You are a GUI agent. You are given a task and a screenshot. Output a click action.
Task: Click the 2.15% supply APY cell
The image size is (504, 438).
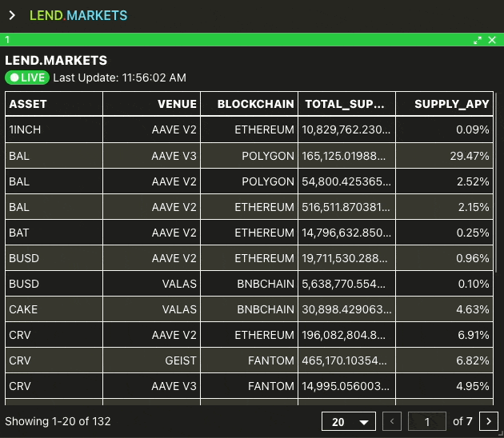(445, 207)
